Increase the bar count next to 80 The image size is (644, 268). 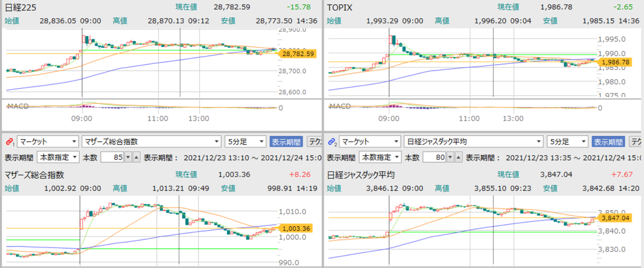(x=458, y=157)
